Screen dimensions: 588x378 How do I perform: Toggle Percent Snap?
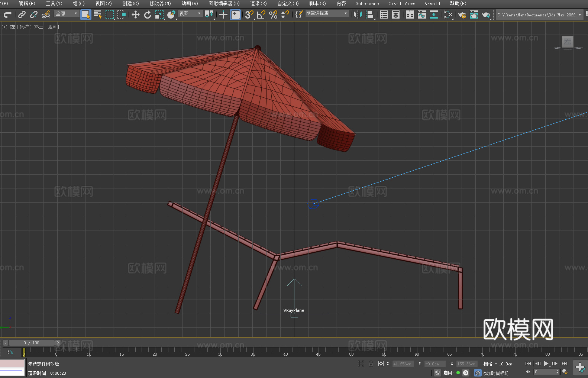click(273, 14)
